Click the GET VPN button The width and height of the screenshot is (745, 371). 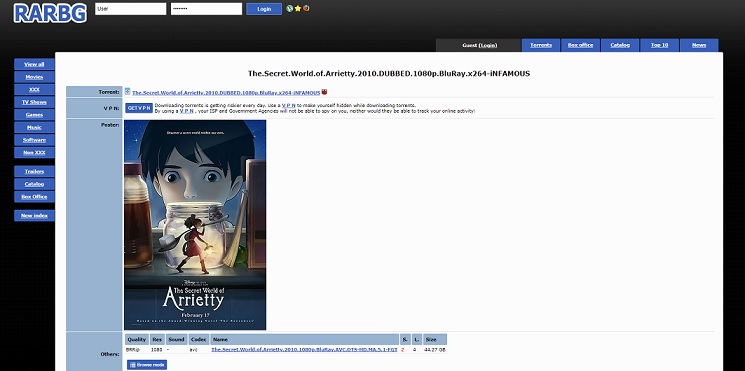coord(139,108)
